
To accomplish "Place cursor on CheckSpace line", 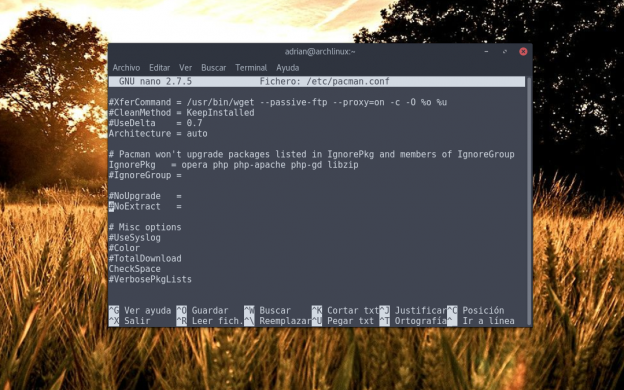I will (135, 269).
